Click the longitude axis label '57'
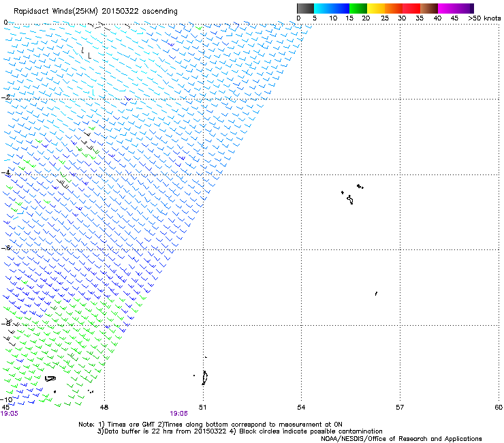 click(400, 408)
